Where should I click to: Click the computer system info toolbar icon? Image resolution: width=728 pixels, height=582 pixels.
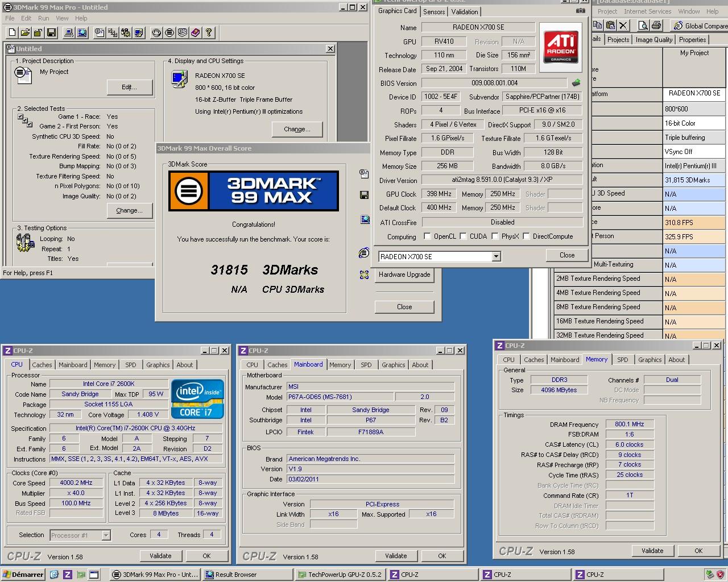click(x=69, y=32)
